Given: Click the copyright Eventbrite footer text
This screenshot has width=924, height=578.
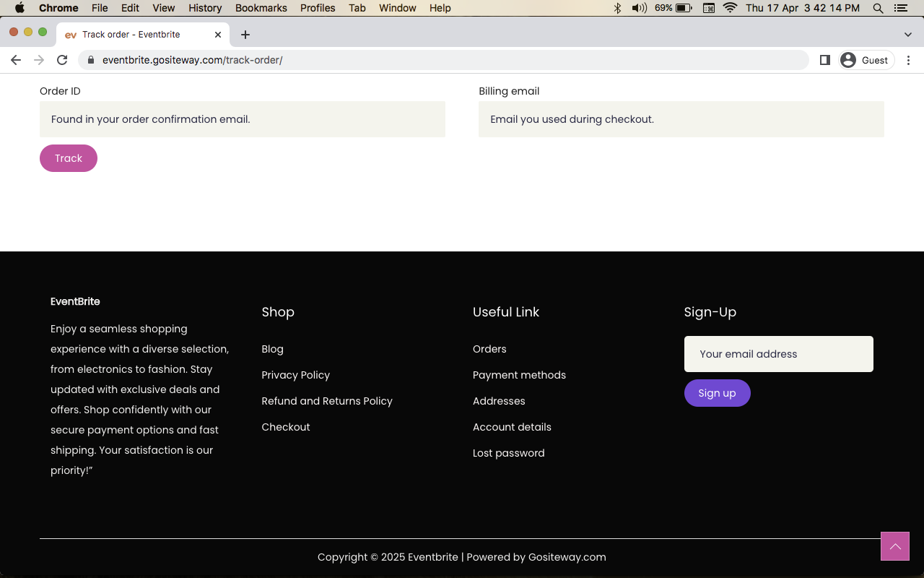Looking at the screenshot, I should pos(462,557).
